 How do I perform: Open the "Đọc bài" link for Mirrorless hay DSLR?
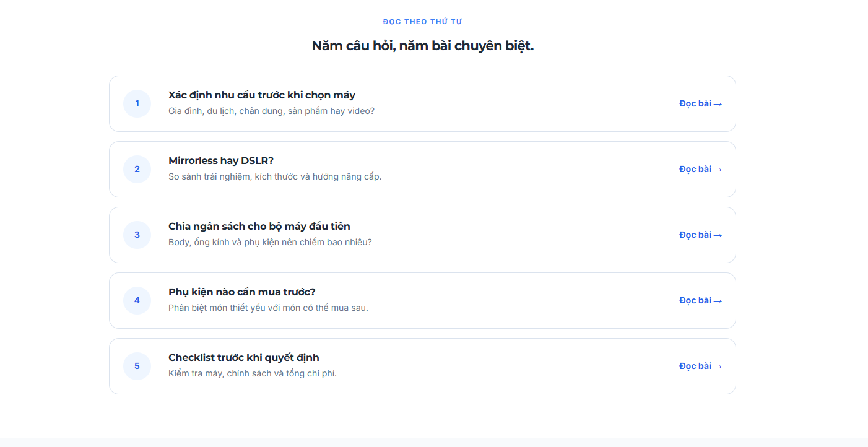pos(700,169)
